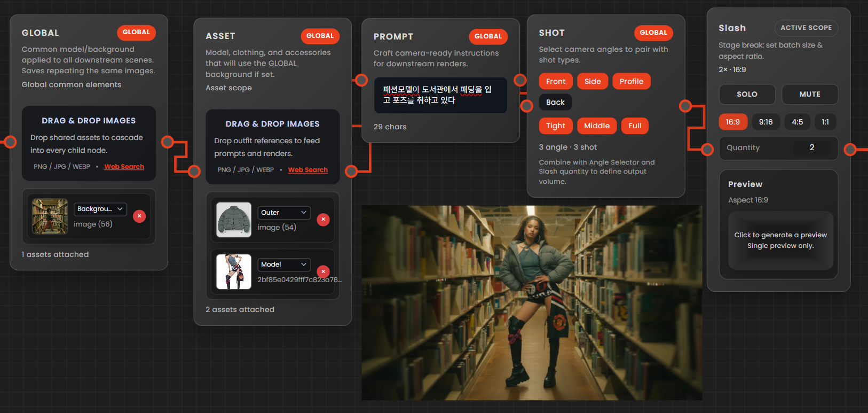868x413 pixels.
Task: Click the generate preview area
Action: [780, 240]
